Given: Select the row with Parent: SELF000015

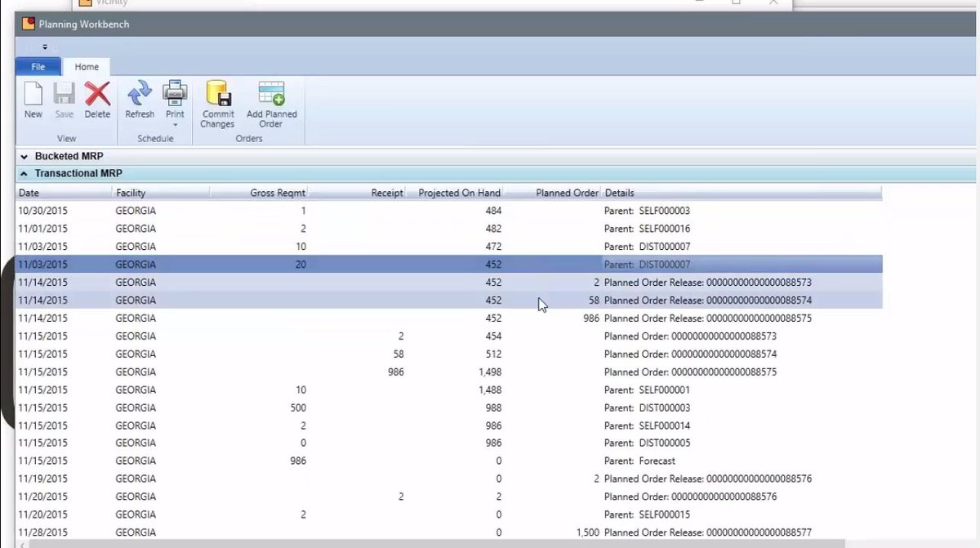Looking at the screenshot, I should pos(449,515).
